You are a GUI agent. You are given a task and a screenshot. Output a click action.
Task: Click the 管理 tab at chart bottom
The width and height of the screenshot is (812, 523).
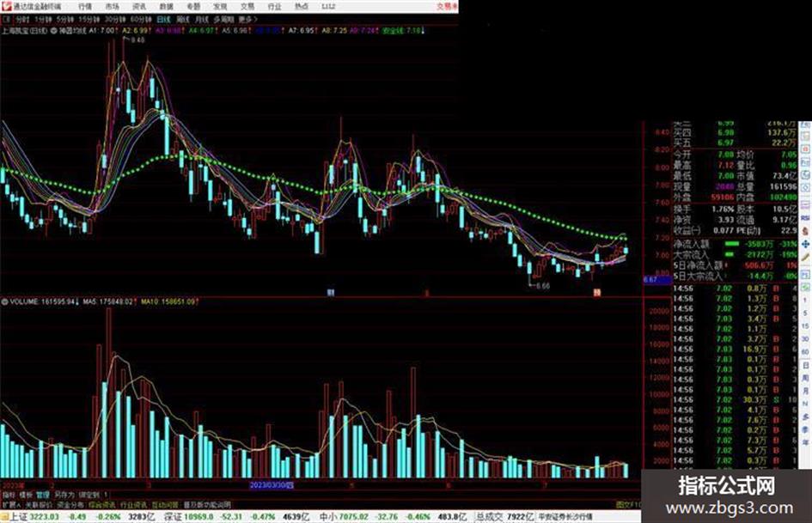[x=44, y=495]
